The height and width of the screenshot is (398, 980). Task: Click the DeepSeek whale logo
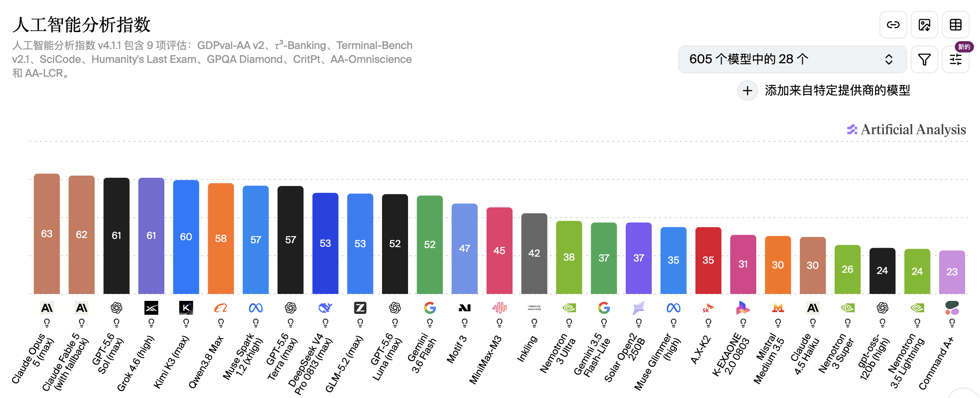[x=325, y=308]
